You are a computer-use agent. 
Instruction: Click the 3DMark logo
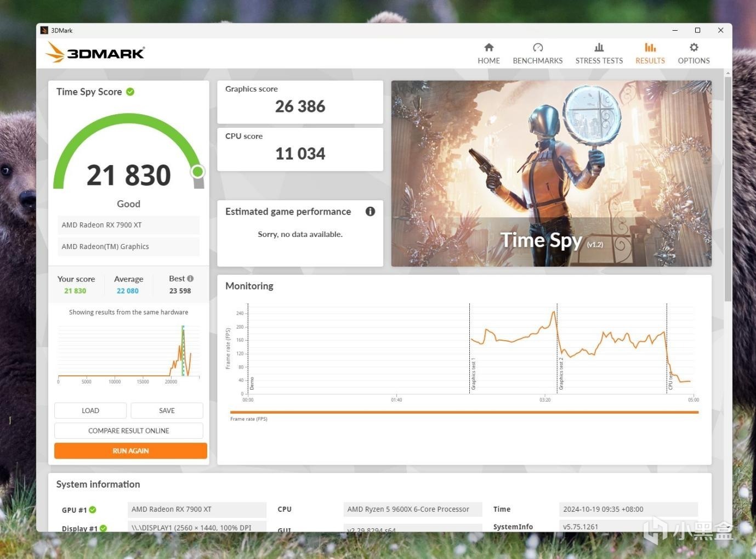[x=95, y=53]
